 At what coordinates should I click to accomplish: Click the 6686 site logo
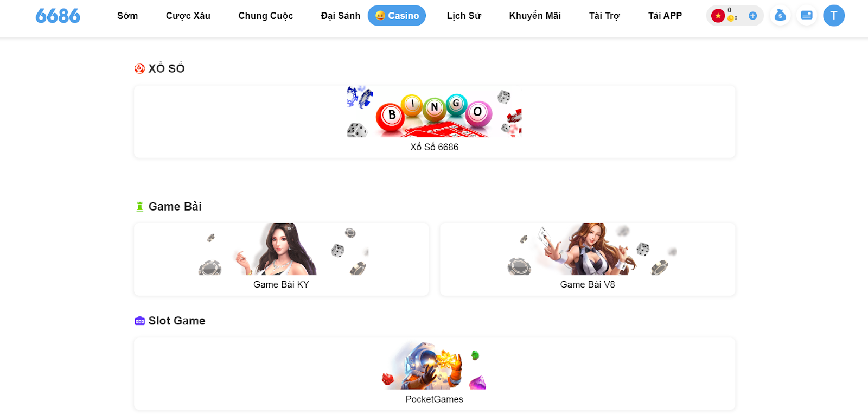(58, 16)
